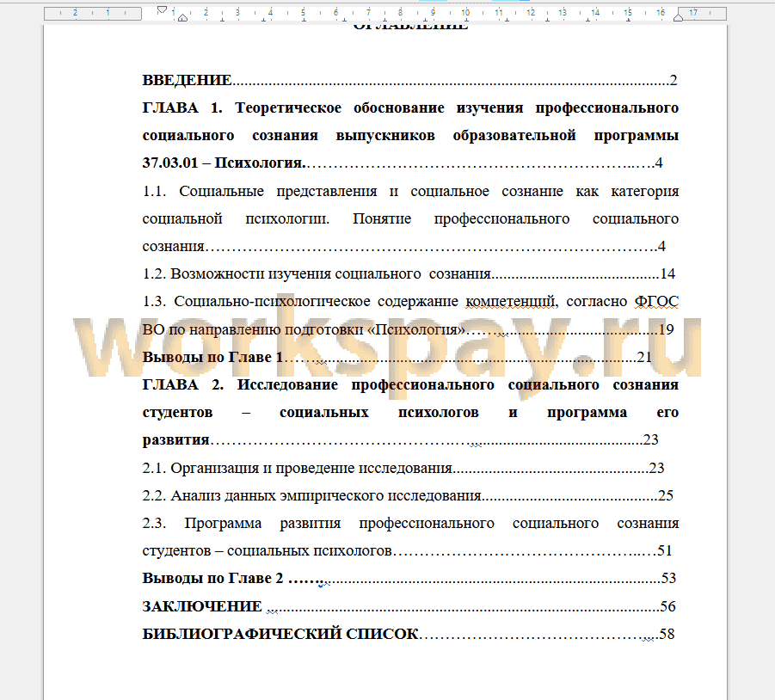Click entry 1.3. Социально-психологическое содержание
The height and width of the screenshot is (700, 775).
pos(410,301)
